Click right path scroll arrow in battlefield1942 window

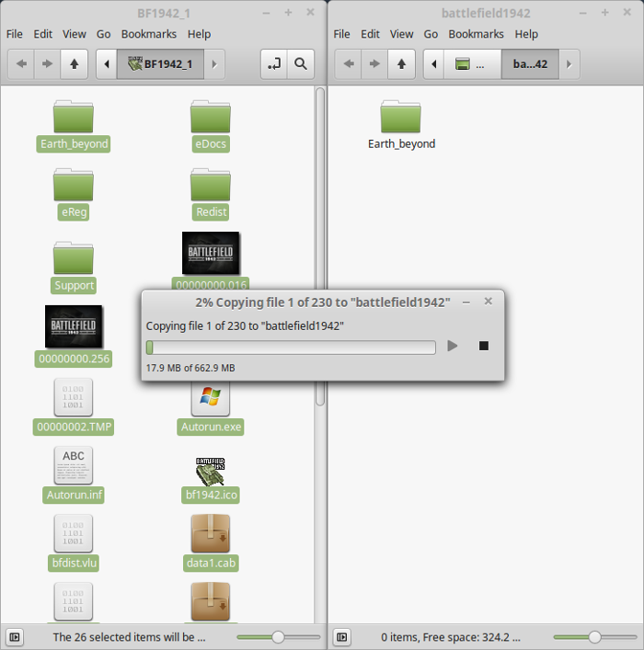569,63
